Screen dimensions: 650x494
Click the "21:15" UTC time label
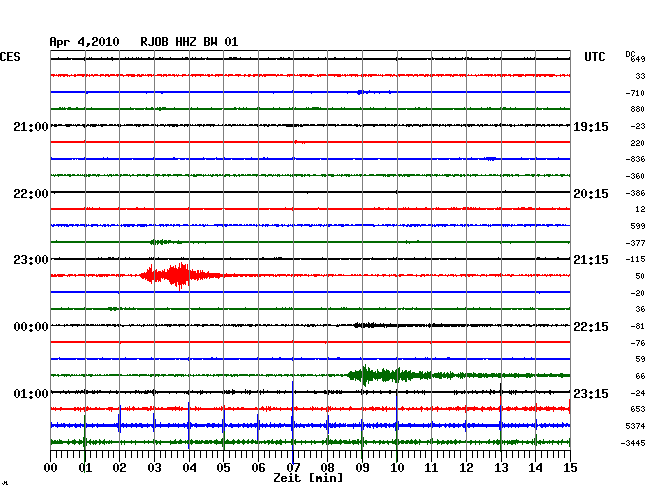(x=591, y=260)
